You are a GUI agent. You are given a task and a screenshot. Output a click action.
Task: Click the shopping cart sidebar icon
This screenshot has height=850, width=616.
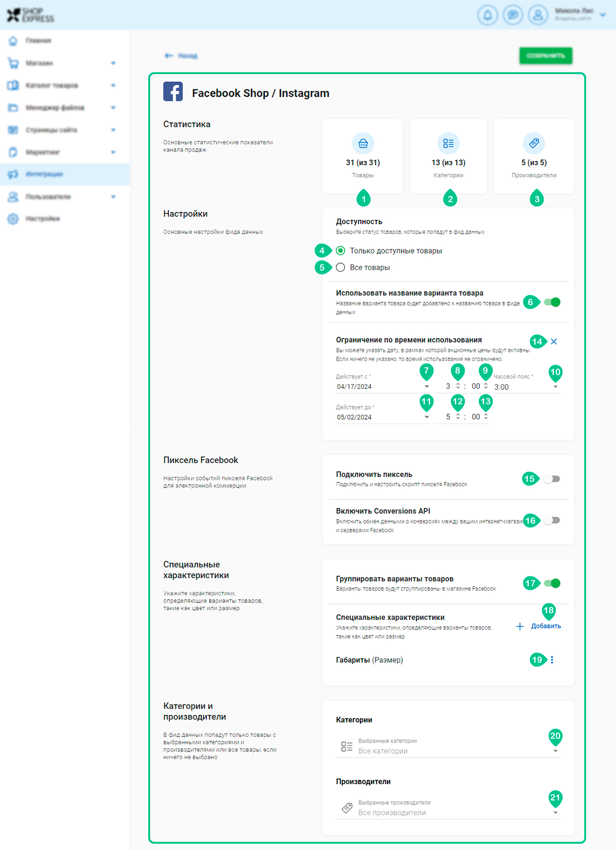click(13, 63)
